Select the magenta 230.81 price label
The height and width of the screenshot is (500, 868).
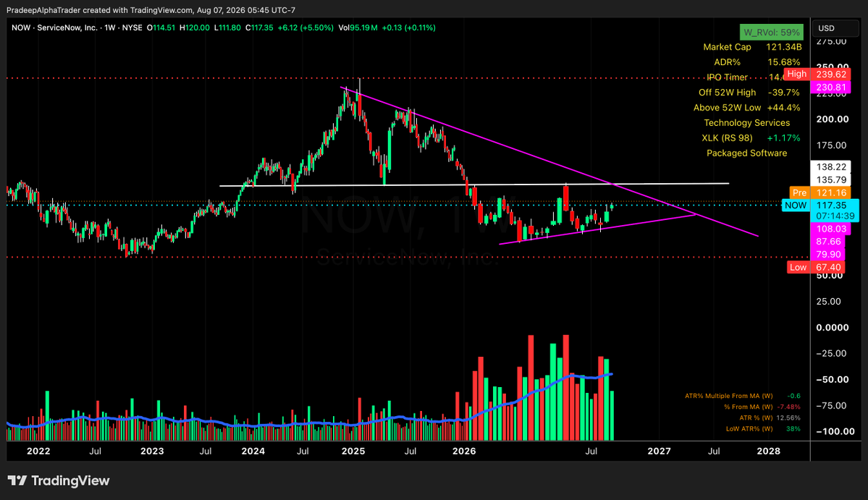830,88
